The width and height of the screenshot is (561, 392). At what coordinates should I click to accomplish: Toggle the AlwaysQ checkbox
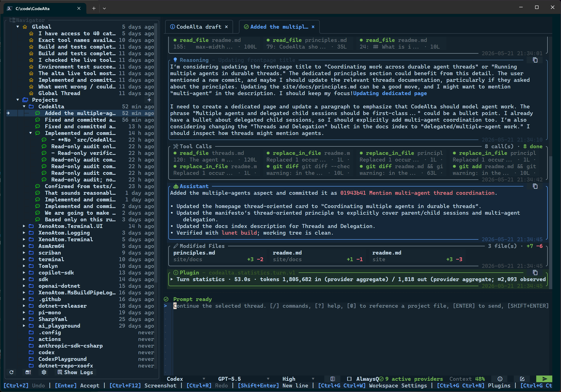pos(349,379)
